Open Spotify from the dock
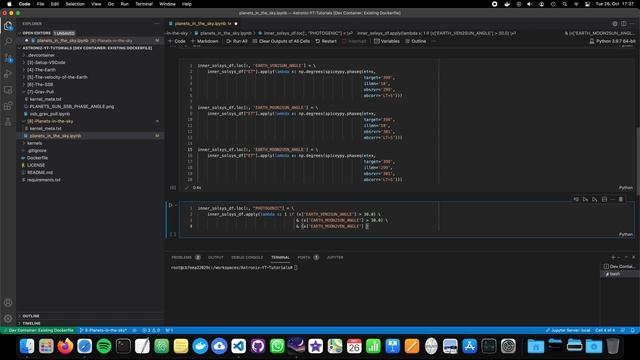 pyautogui.click(x=104, y=346)
